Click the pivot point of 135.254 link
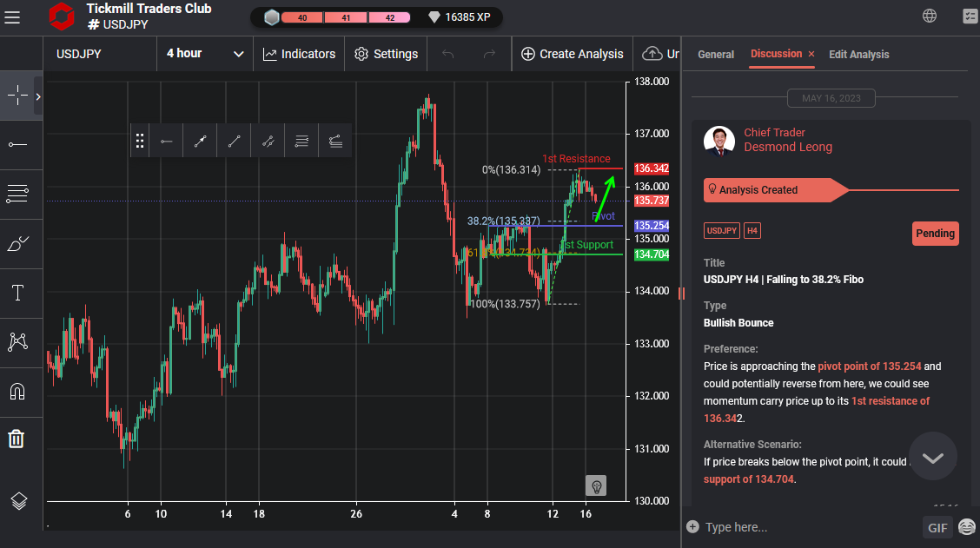 pyautogui.click(x=870, y=366)
